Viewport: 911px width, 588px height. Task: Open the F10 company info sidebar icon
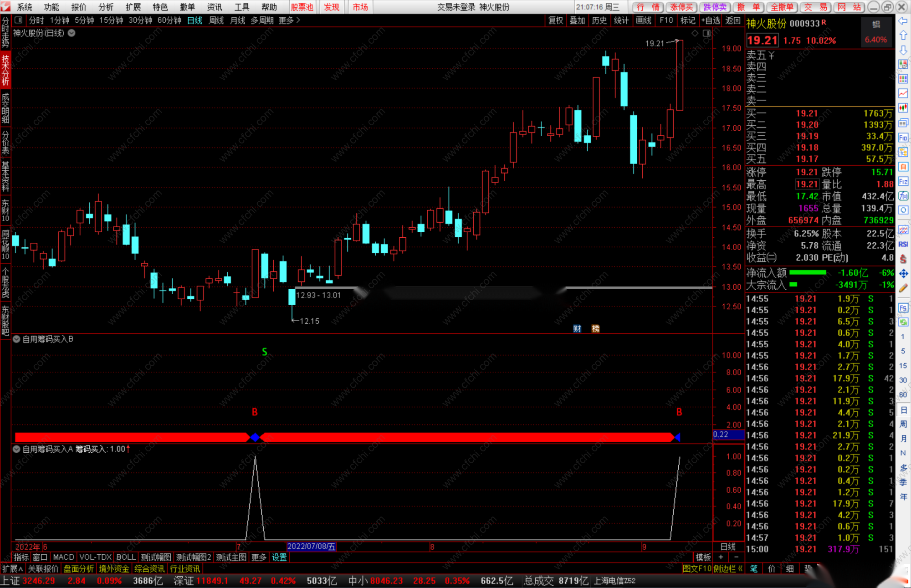[x=903, y=138]
